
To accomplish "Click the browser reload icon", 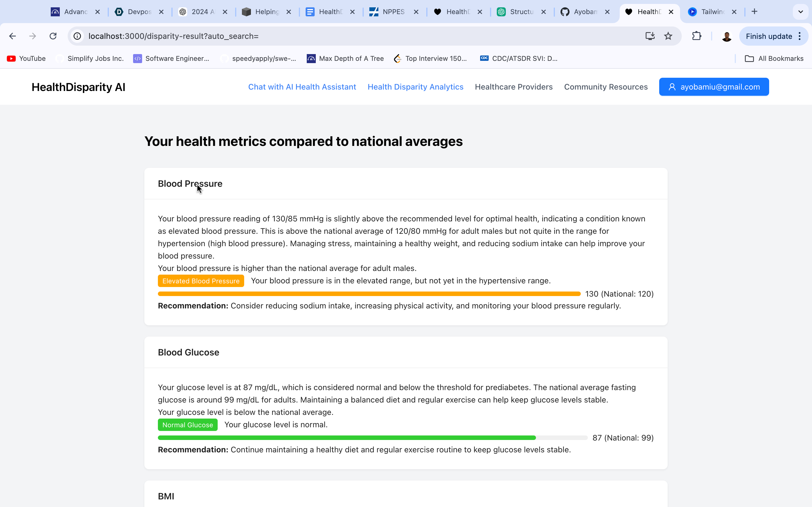I will point(53,36).
